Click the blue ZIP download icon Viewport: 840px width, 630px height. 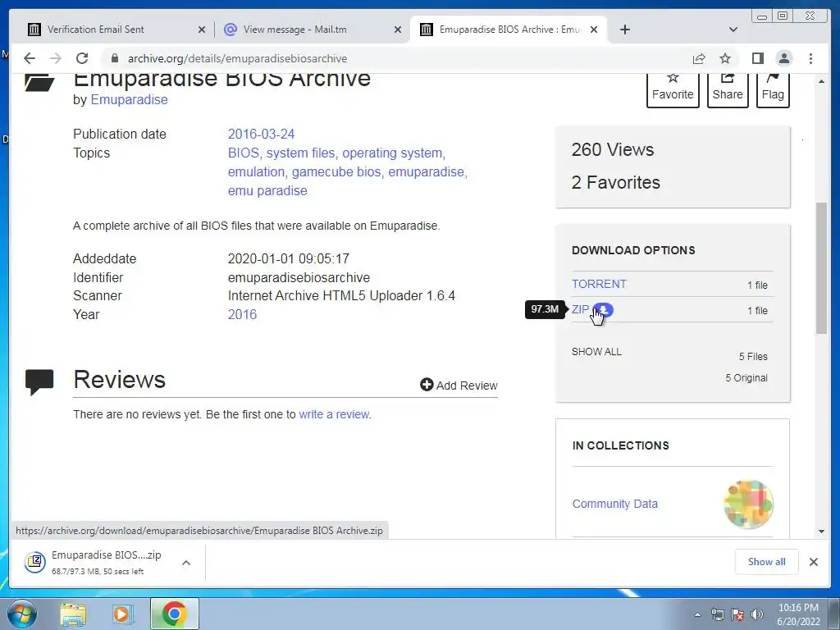point(604,309)
